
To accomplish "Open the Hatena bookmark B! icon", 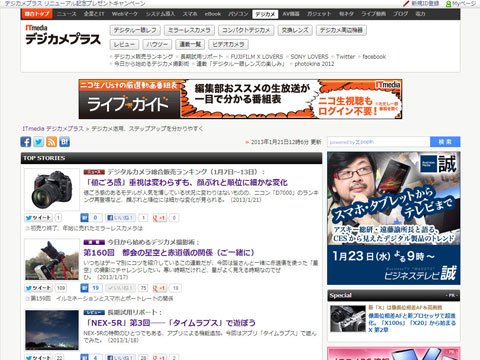I will (x=64, y=142).
